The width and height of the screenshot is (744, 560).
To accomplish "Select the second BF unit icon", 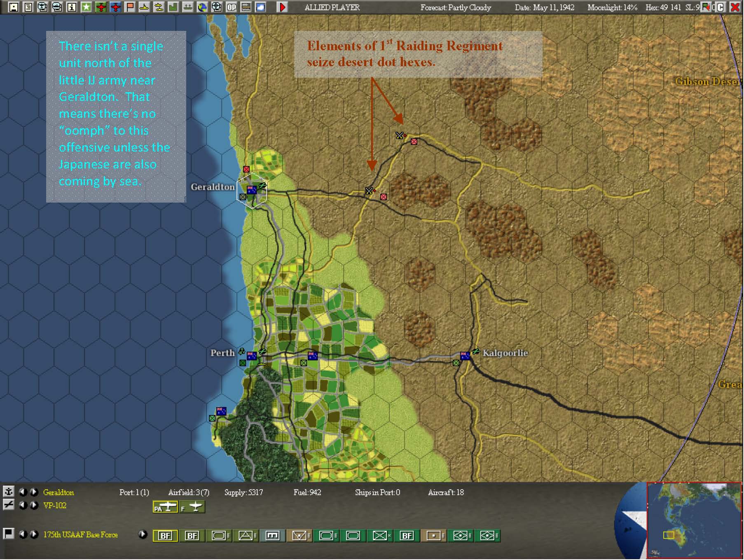I will coord(192,536).
